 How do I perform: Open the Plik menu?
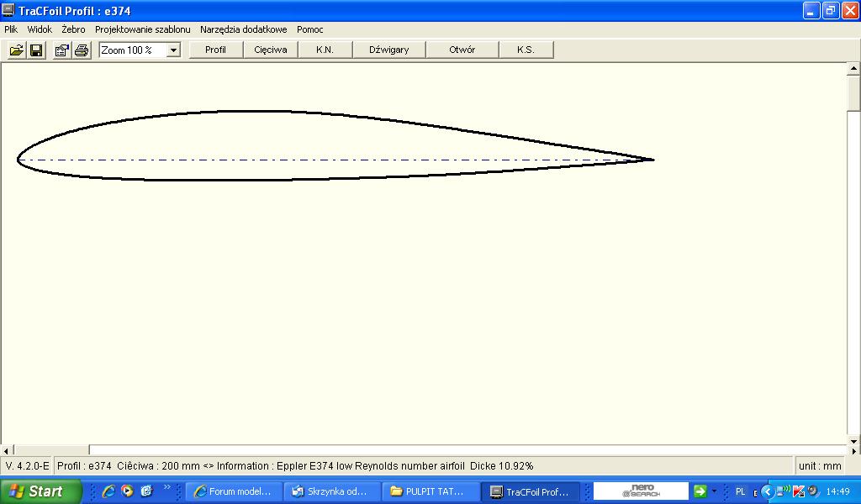tap(11, 29)
